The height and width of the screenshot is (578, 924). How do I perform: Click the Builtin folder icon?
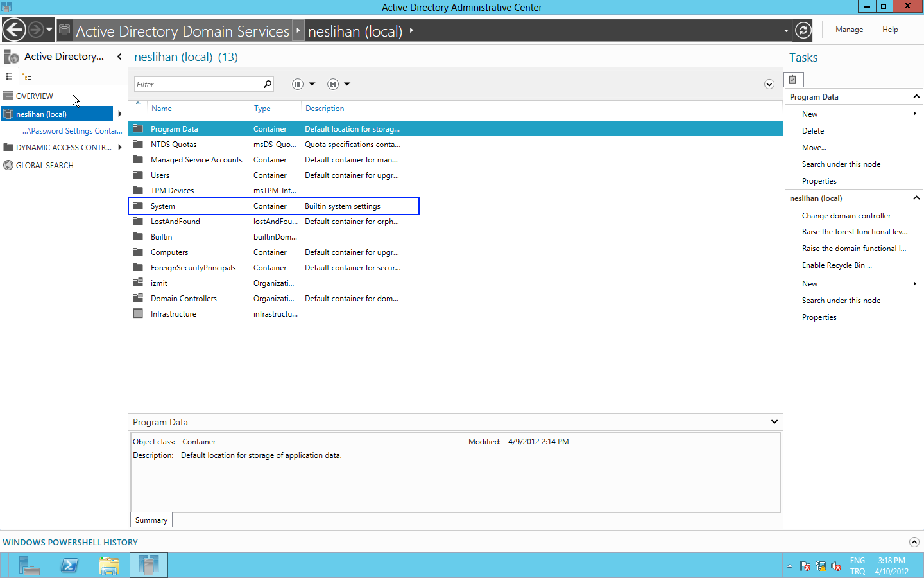coord(138,236)
